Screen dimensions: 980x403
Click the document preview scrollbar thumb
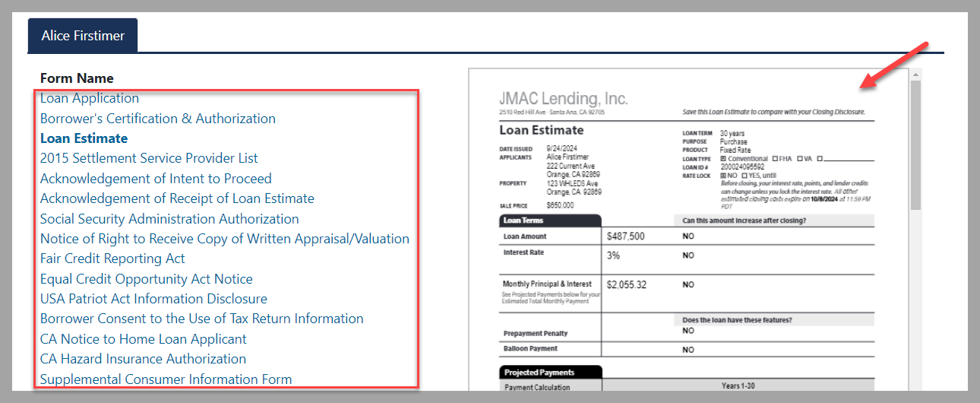(915, 144)
